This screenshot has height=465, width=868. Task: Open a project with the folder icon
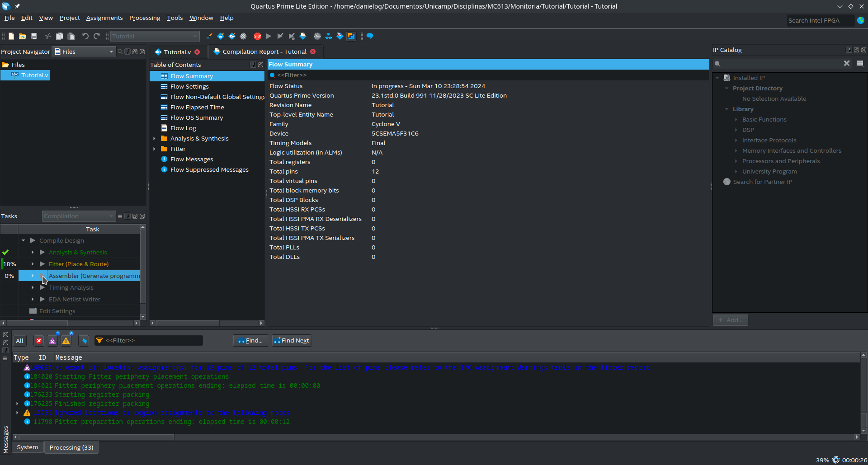[22, 36]
